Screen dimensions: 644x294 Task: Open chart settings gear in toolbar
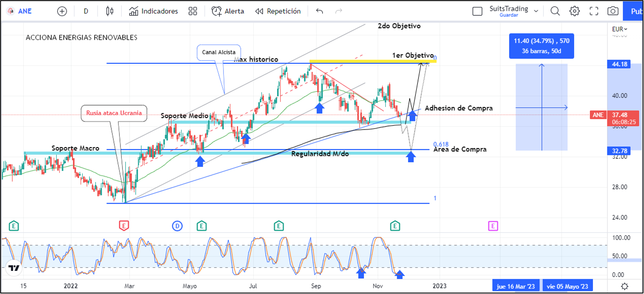[575, 11]
